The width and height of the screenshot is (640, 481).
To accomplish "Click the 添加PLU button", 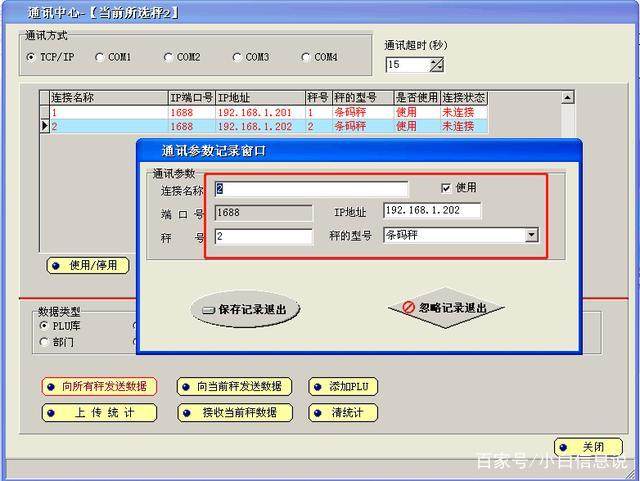I will (343, 387).
